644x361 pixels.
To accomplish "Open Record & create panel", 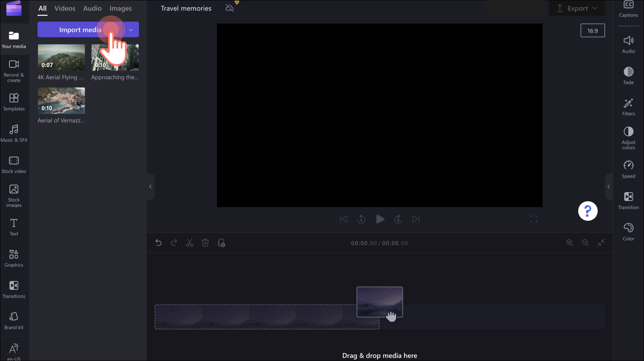I will click(14, 71).
